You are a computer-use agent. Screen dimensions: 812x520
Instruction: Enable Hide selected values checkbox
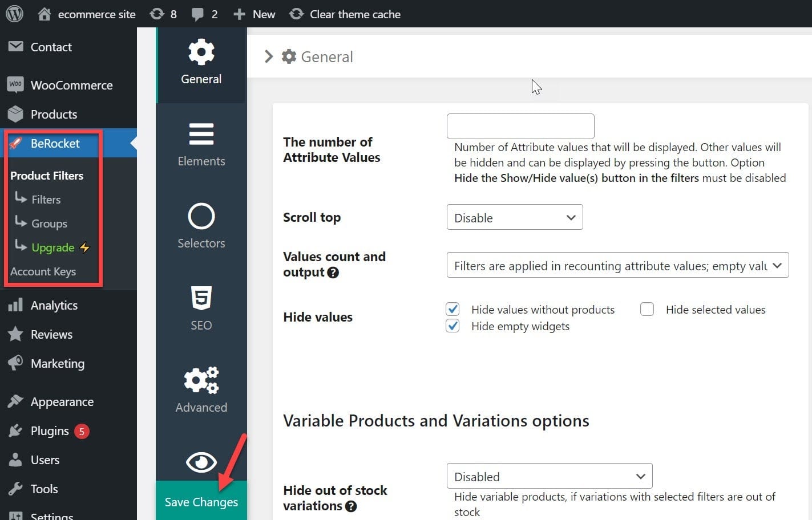[x=647, y=309]
